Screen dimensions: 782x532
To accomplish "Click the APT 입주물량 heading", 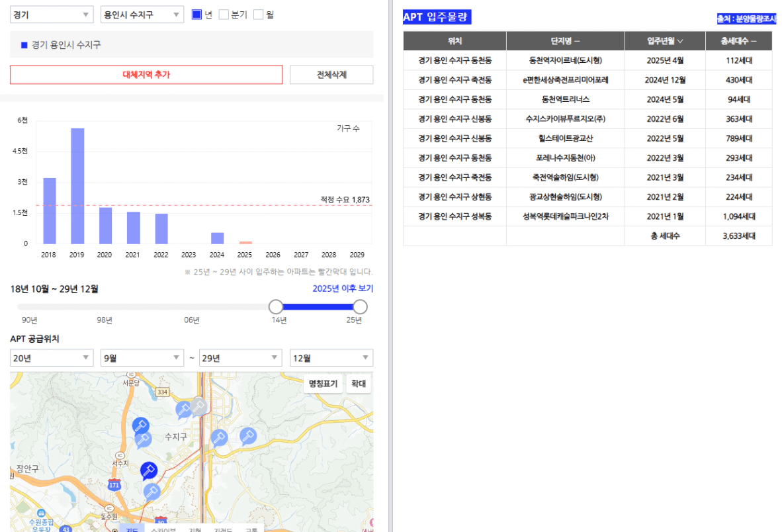I will click(437, 17).
